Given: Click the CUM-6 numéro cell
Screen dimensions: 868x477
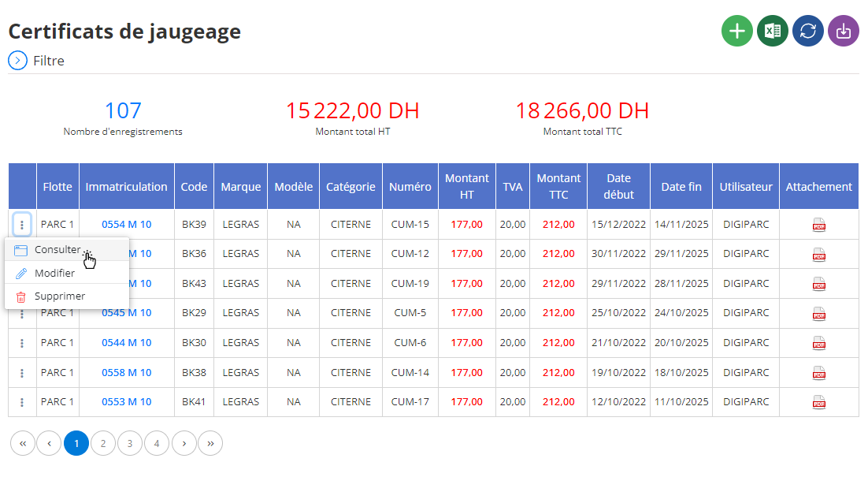Looking at the screenshot, I should (x=410, y=343).
